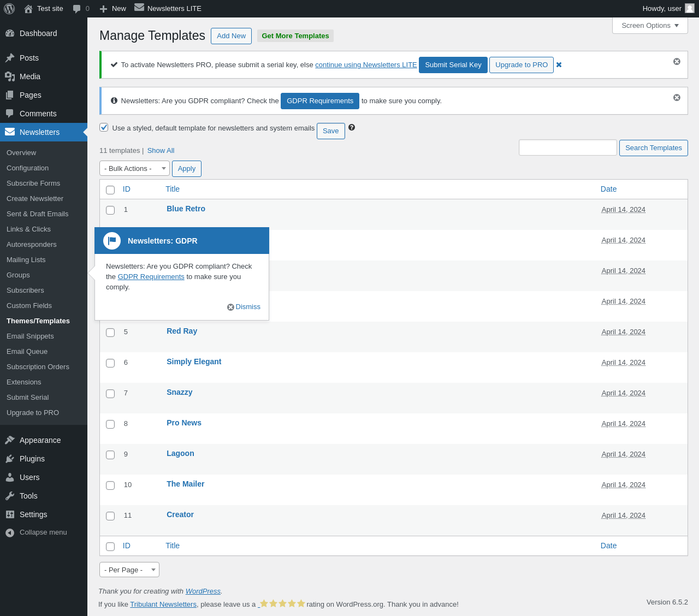699x616 pixels.
Task: Uncheck the styled default template checkbox
Action: [104, 127]
